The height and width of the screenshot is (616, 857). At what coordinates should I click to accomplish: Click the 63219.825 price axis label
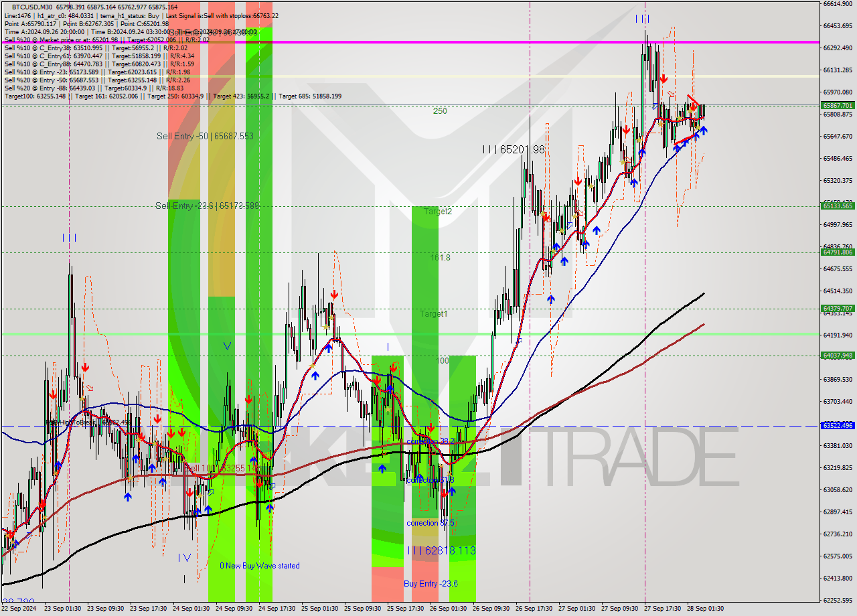(x=838, y=467)
